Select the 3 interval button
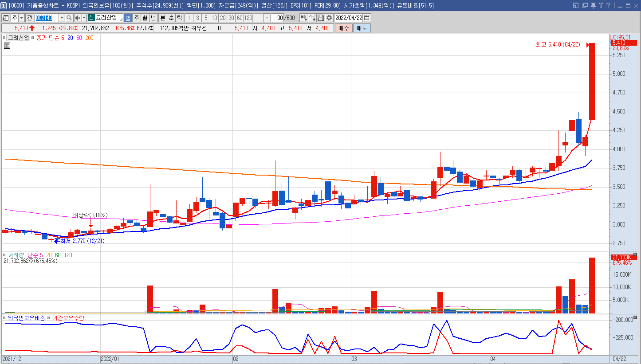 coord(197,18)
